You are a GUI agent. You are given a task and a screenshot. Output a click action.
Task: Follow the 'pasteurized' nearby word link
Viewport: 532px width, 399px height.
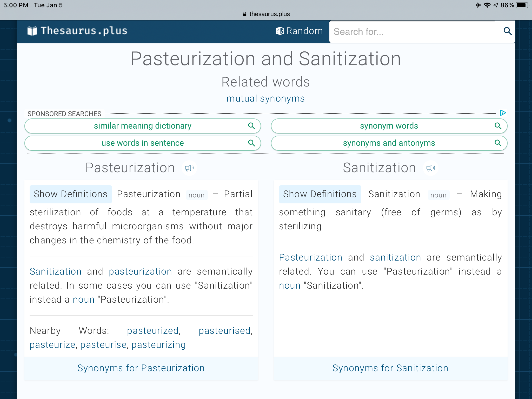[x=153, y=331]
